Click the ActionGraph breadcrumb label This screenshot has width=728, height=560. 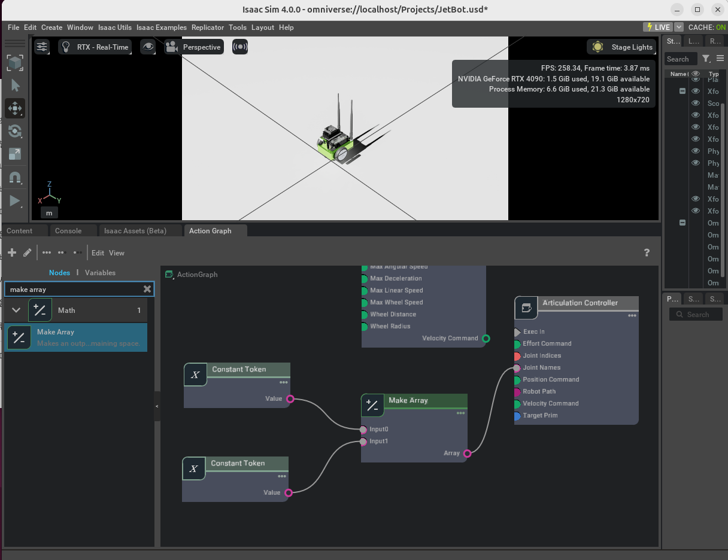197,275
